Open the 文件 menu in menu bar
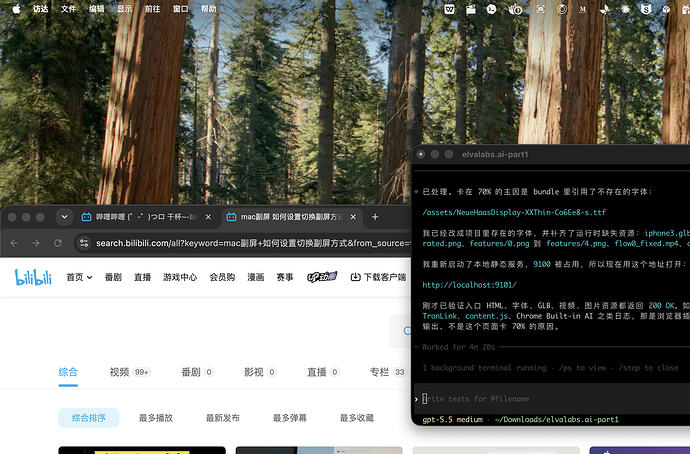Image resolution: width=690 pixels, height=454 pixels. [x=68, y=9]
